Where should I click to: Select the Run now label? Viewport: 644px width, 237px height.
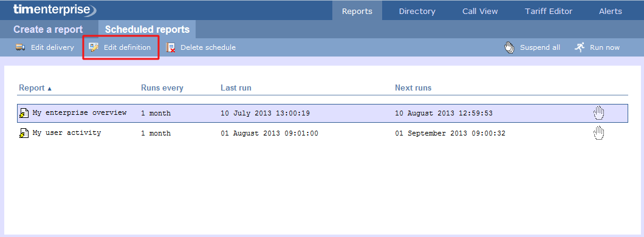point(605,47)
